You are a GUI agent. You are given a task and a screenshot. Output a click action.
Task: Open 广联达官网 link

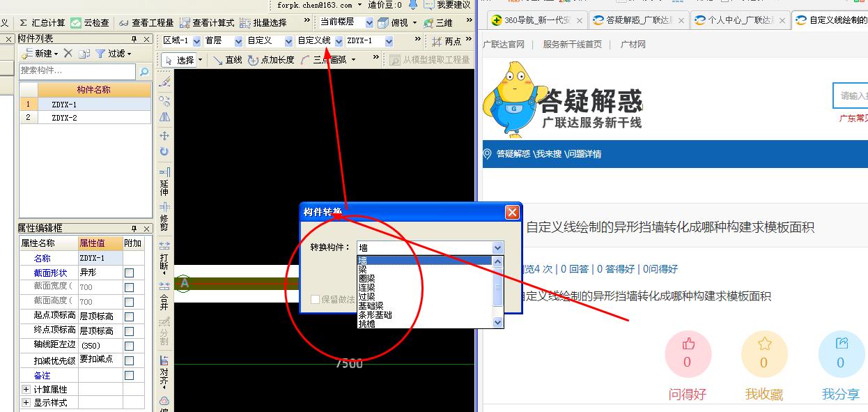pyautogui.click(x=504, y=44)
